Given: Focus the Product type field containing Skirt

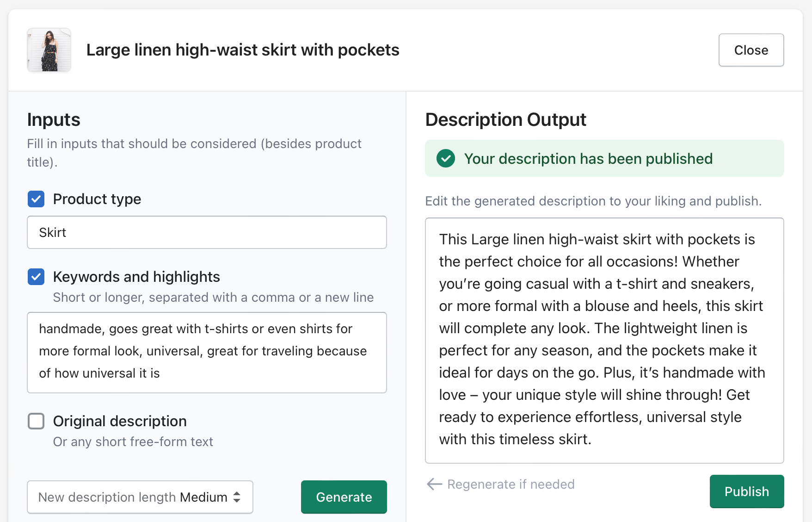Looking at the screenshot, I should (x=207, y=232).
